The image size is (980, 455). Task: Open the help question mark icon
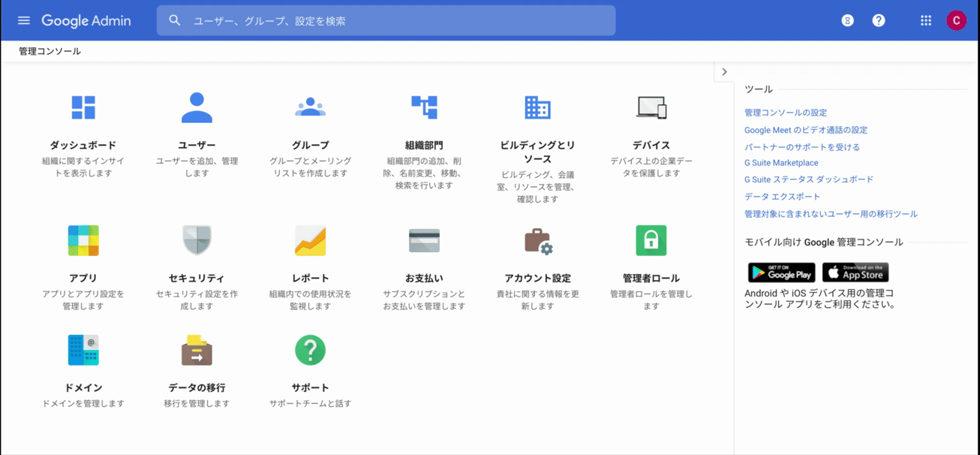click(x=879, y=20)
